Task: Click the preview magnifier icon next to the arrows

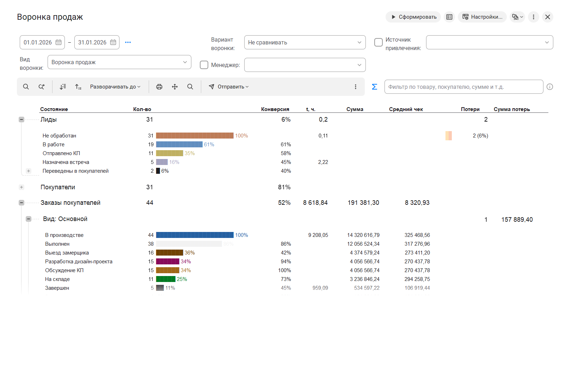Action: click(190, 87)
